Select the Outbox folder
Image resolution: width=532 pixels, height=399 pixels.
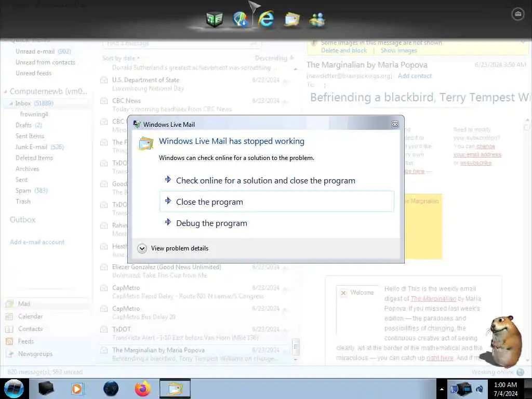coord(22,220)
